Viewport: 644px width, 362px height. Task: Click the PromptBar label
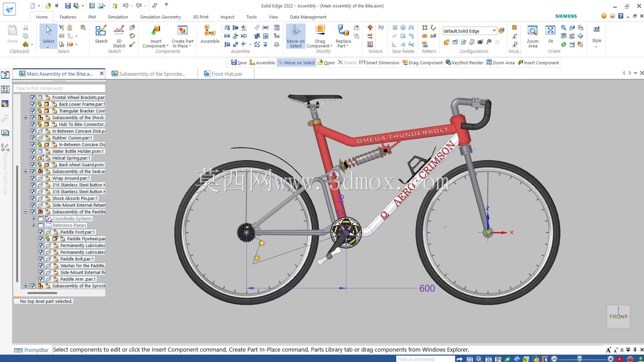[36, 350]
